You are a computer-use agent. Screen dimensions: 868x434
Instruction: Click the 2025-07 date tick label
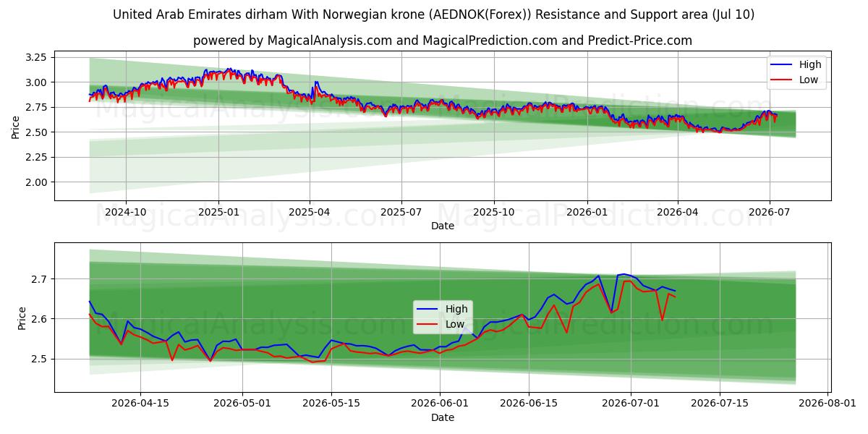point(401,212)
